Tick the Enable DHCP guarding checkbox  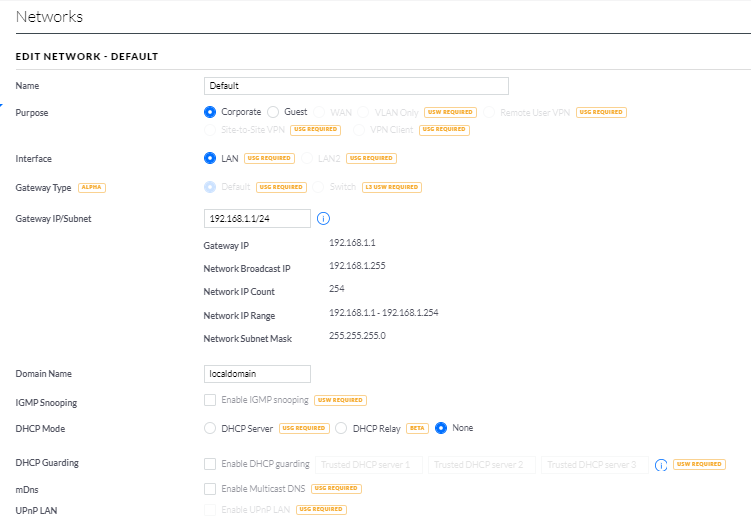(x=210, y=464)
